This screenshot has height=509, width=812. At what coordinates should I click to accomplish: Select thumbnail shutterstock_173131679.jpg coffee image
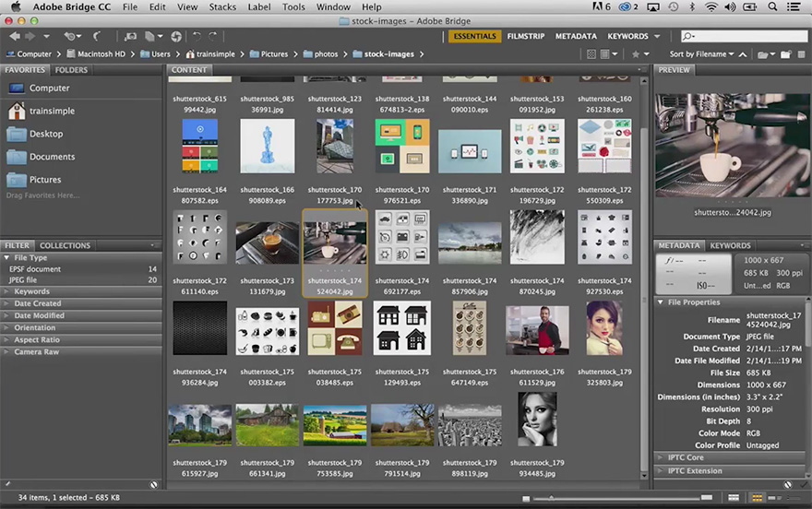coord(268,243)
